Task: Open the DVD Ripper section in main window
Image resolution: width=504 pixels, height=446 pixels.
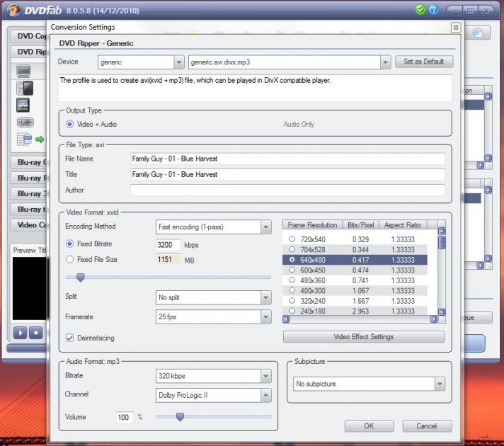Action: click(29, 52)
